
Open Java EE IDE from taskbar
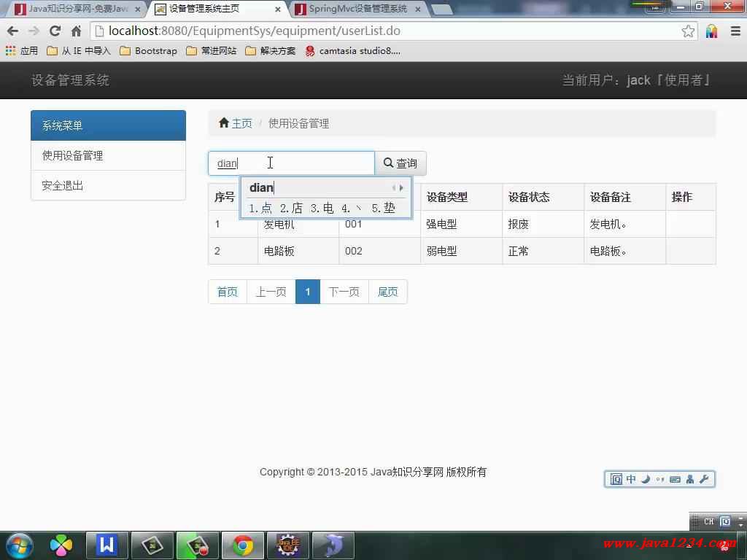[288, 545]
